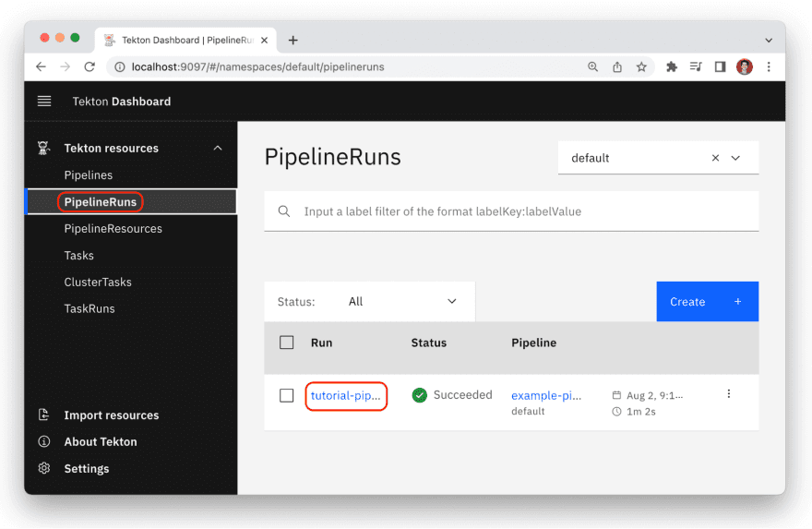Click the browser zoom magnifier icon
Screen dimensions: 812x529
click(593, 66)
